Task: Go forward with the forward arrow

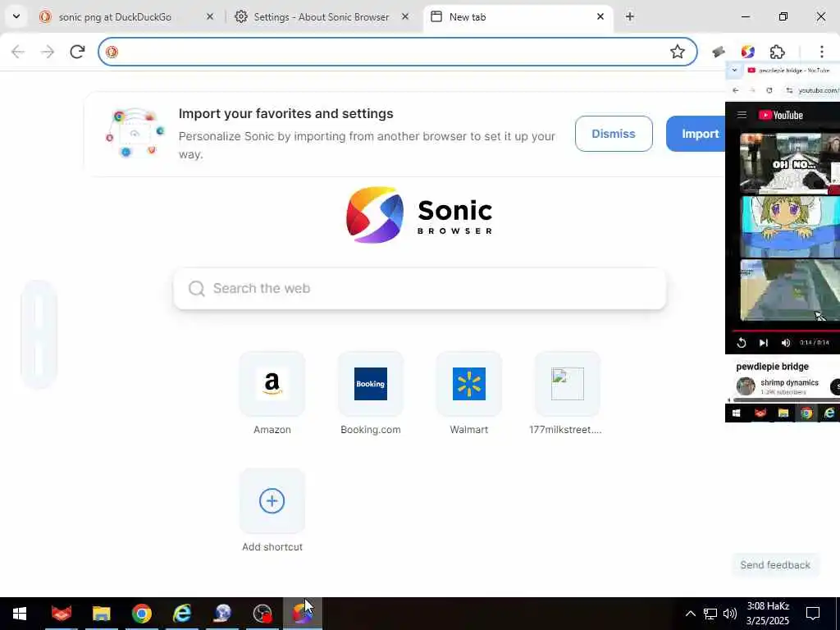Action: coord(48,52)
